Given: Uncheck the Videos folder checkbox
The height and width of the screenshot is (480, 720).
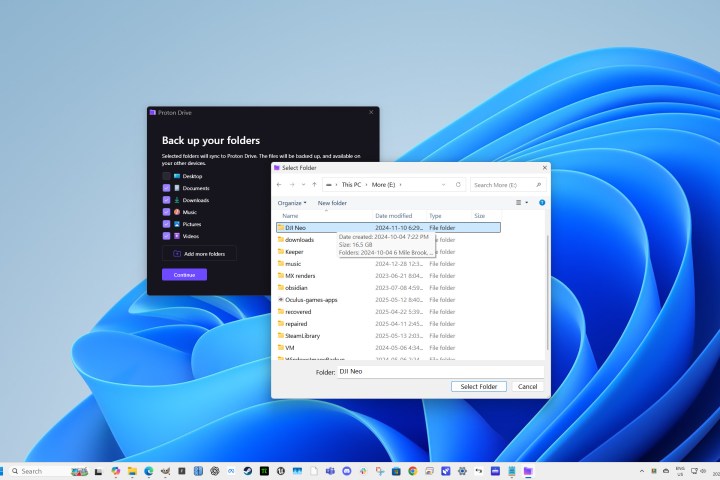Looking at the screenshot, I should click(x=166, y=236).
